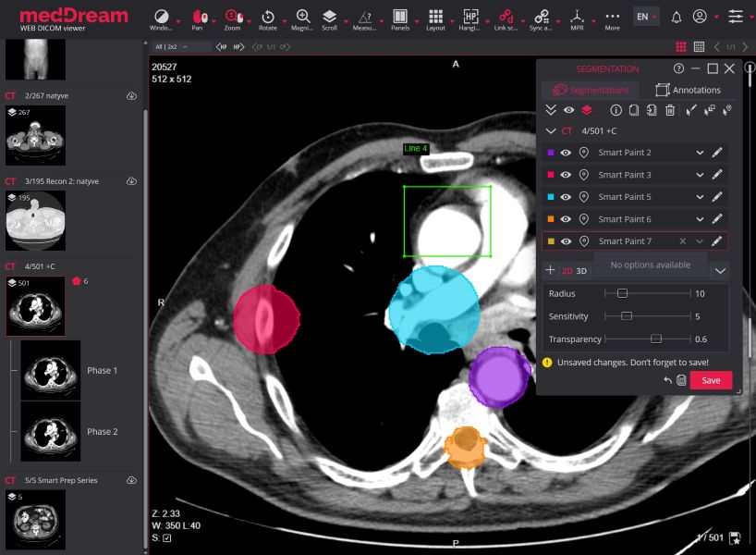756x555 pixels.
Task: Expand Smart Paint 5 options chevron
Action: tap(700, 197)
